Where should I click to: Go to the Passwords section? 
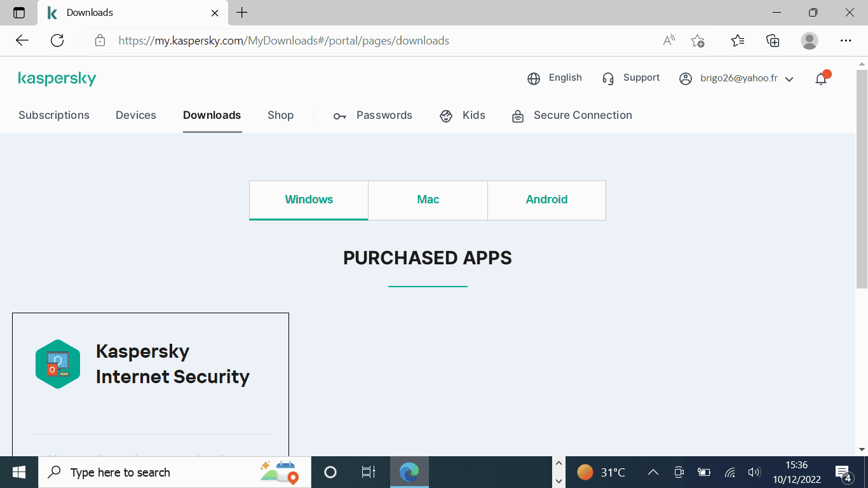point(373,116)
